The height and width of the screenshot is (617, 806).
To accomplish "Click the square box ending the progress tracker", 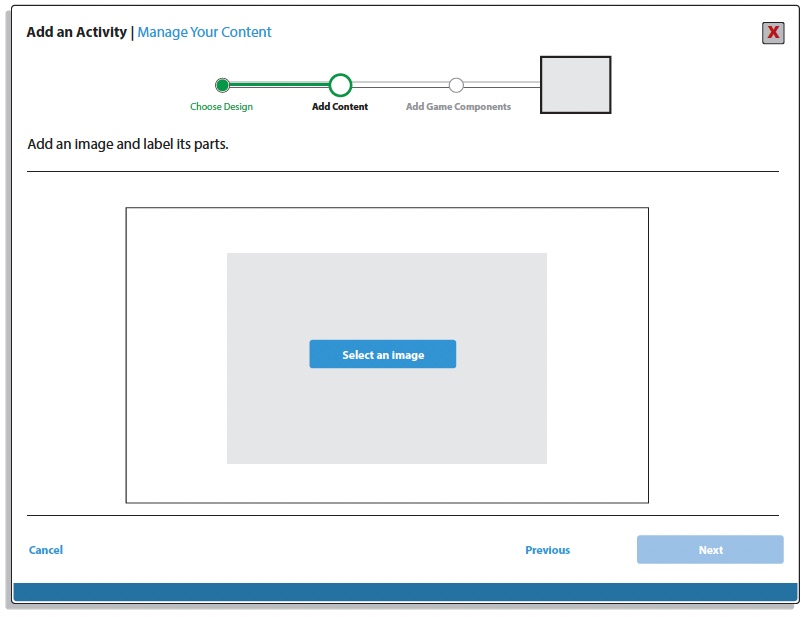I will click(575, 85).
